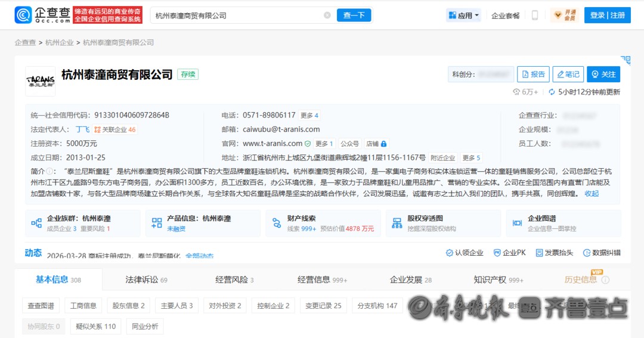Viewport: 644px width, 338px height.
Task: Switch to the 法律诉讼 tab
Action: click(146, 280)
